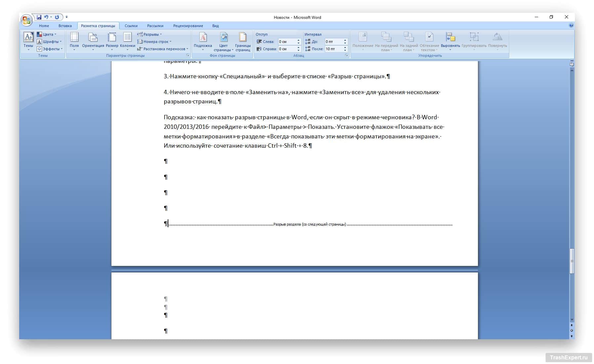Redo the last action
Screen dimensions: 594x364
(57, 17)
